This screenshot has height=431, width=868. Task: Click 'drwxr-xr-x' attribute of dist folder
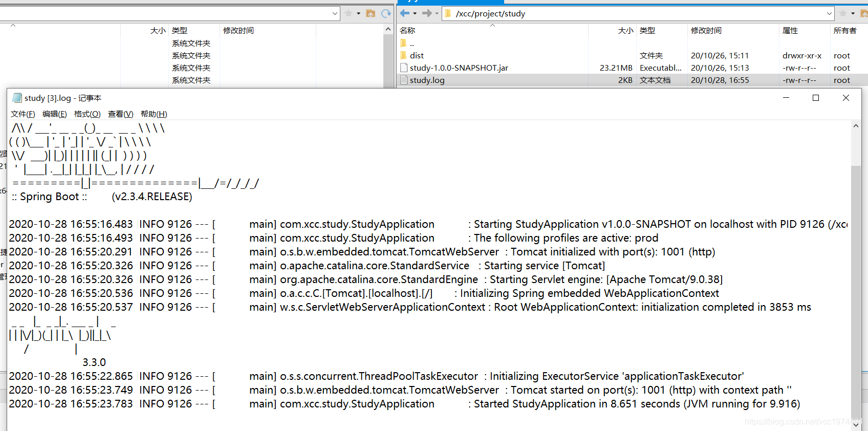(x=802, y=55)
